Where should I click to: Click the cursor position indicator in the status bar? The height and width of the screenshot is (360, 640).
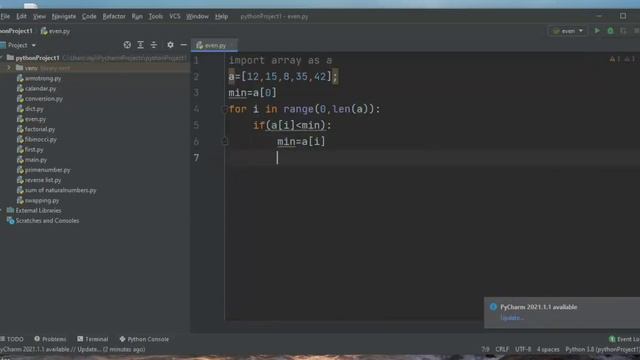pos(485,349)
